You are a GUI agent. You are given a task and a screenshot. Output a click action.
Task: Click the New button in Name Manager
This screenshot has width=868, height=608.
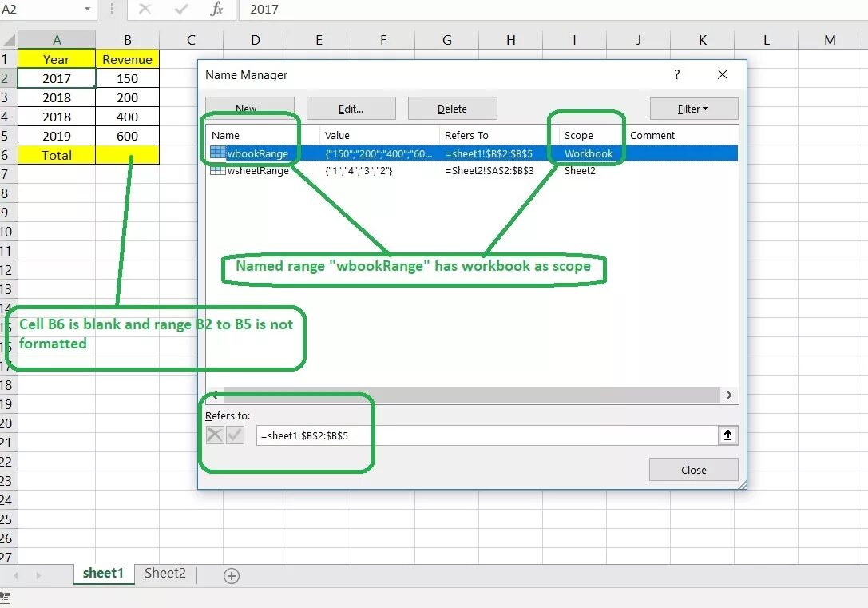249,108
